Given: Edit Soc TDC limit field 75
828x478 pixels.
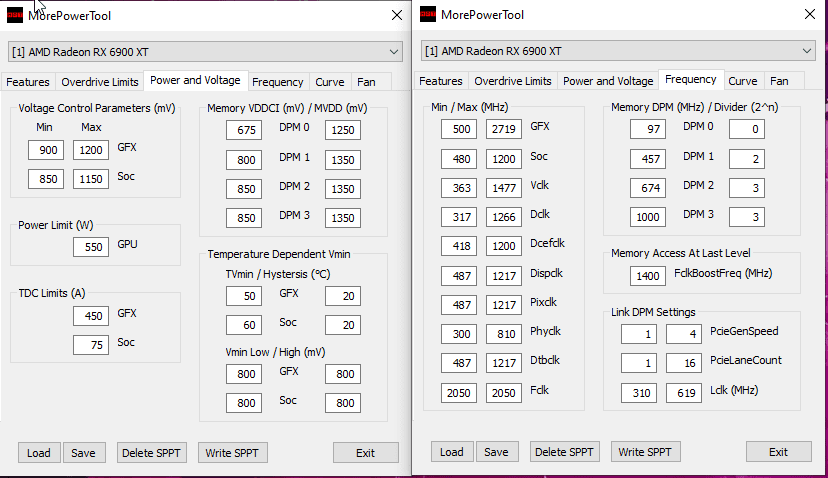Looking at the screenshot, I should 91,345.
